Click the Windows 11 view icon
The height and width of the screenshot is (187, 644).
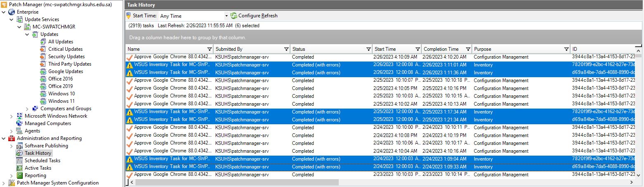[x=43, y=101]
